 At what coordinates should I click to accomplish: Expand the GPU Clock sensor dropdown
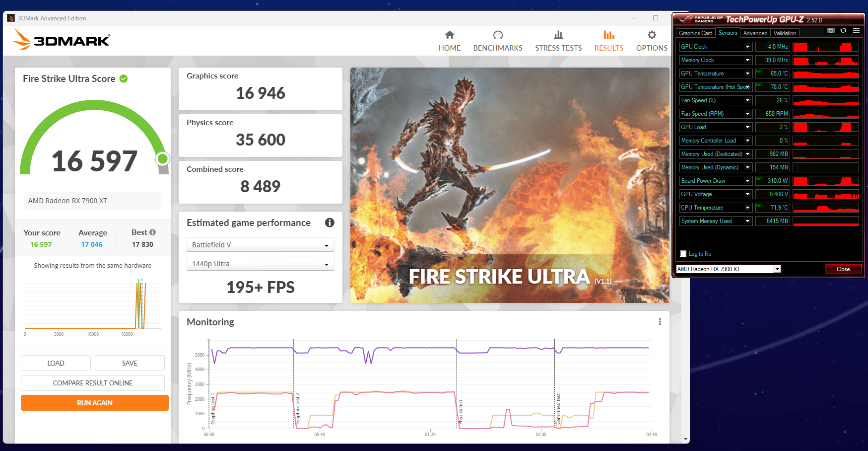(747, 47)
